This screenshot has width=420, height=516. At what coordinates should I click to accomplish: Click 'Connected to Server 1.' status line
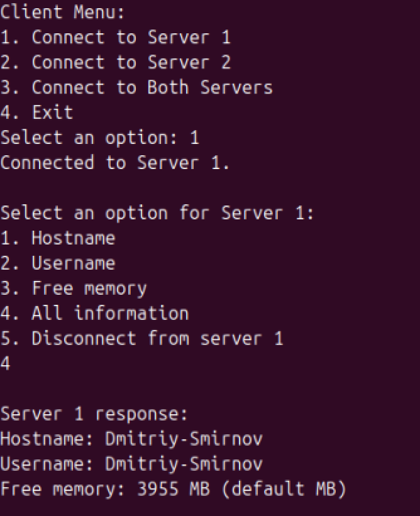click(115, 163)
